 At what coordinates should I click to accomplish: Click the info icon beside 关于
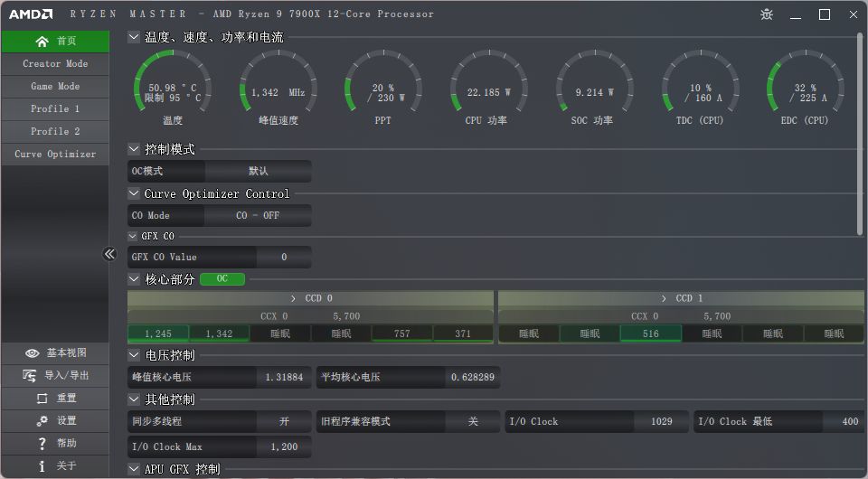(x=42, y=465)
